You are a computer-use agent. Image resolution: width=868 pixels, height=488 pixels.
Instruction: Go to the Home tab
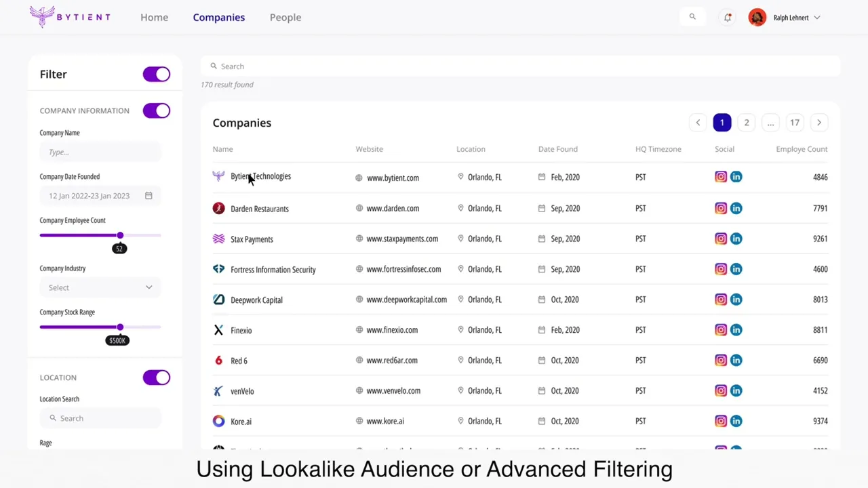pyautogui.click(x=154, y=18)
